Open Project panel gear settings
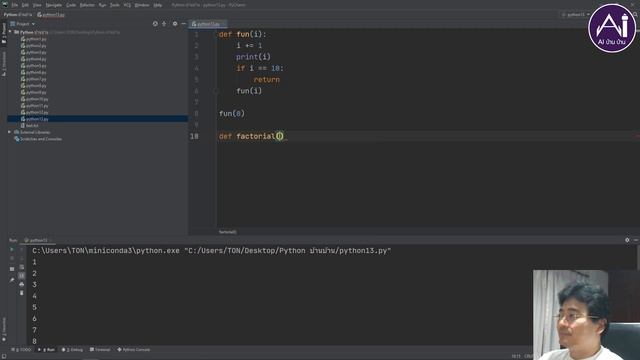This screenshot has height=360, width=640. tap(175, 24)
